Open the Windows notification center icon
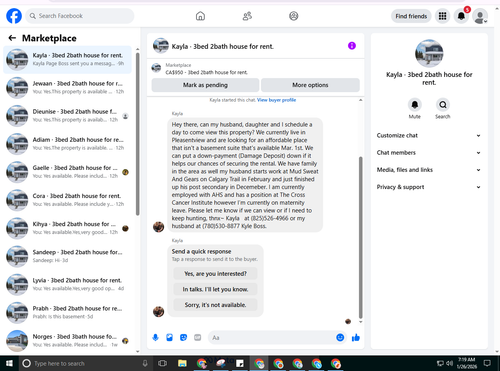Viewport: 500px width, 371px height. 487,363
